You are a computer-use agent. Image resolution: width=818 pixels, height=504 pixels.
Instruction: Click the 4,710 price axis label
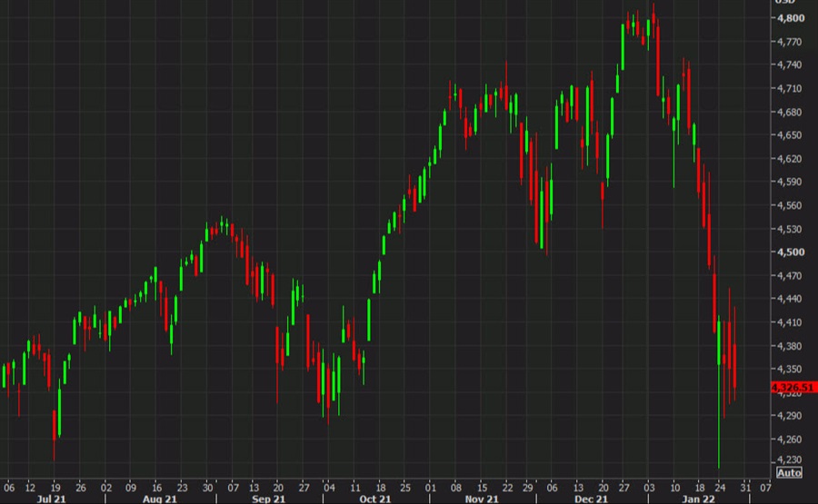click(x=787, y=89)
